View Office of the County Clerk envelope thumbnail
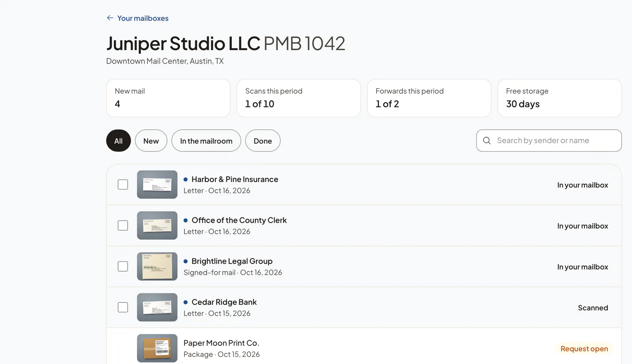The width and height of the screenshot is (632, 364). click(157, 225)
